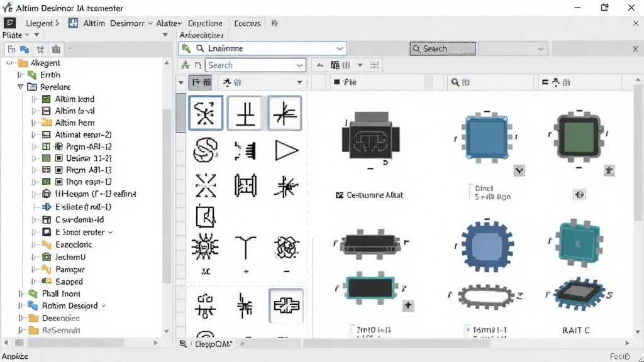Click the Altiim Desinor logo icon in menu bar

[73, 23]
